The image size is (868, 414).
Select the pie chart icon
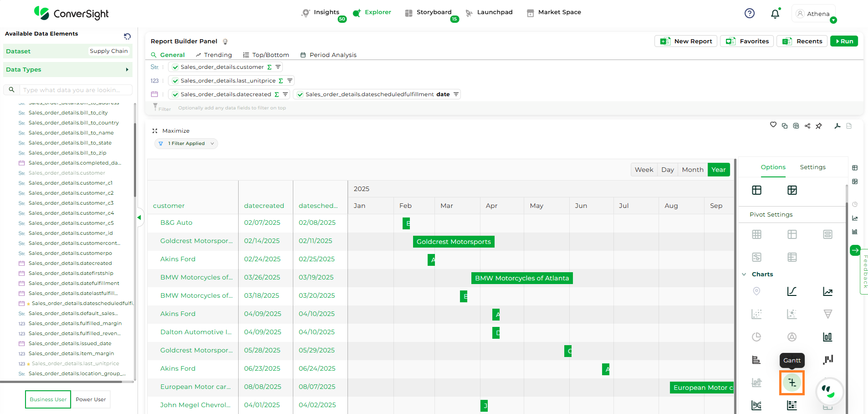click(x=756, y=337)
